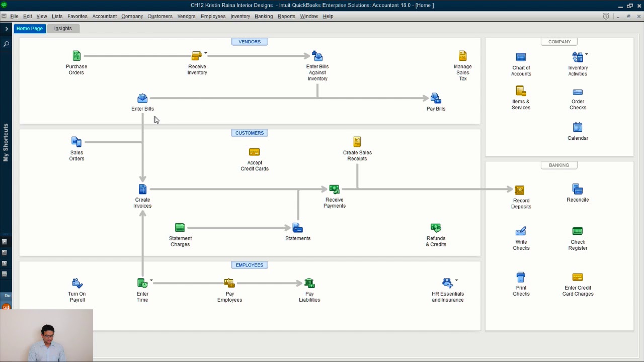Viewport: 644px width, 362px height.
Task: Click the Statements icon
Action: (297, 228)
